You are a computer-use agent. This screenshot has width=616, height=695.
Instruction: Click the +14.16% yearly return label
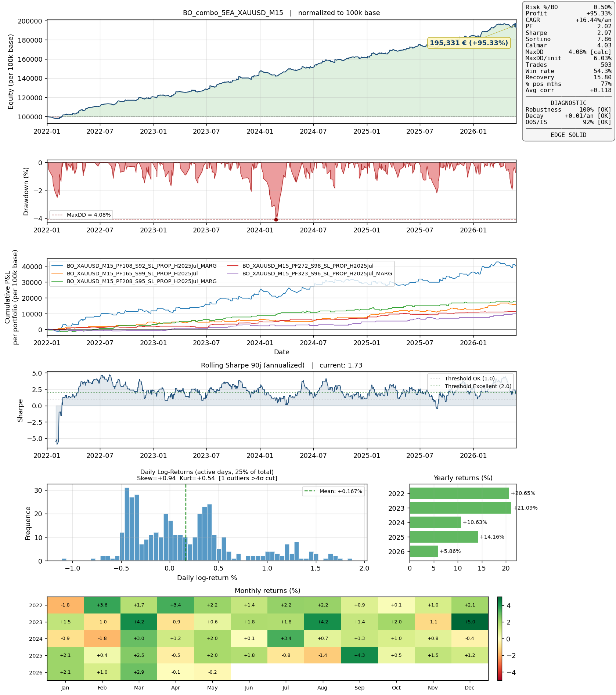pyautogui.click(x=492, y=537)
